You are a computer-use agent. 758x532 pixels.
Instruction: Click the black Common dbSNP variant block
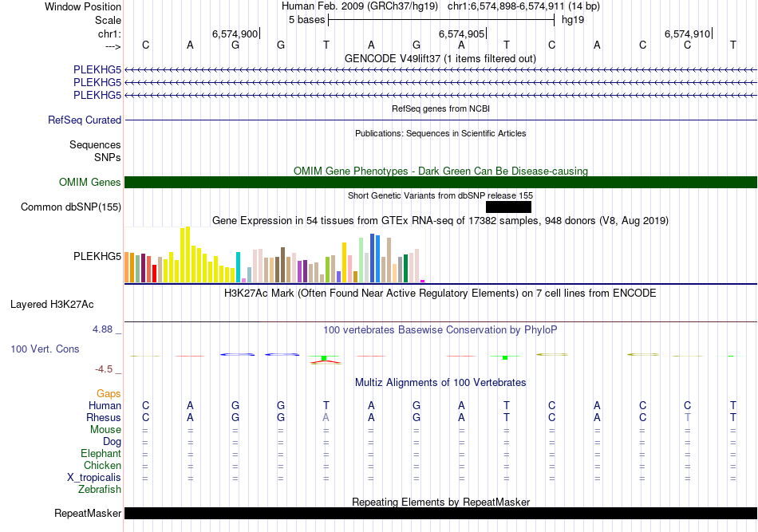tap(507, 207)
